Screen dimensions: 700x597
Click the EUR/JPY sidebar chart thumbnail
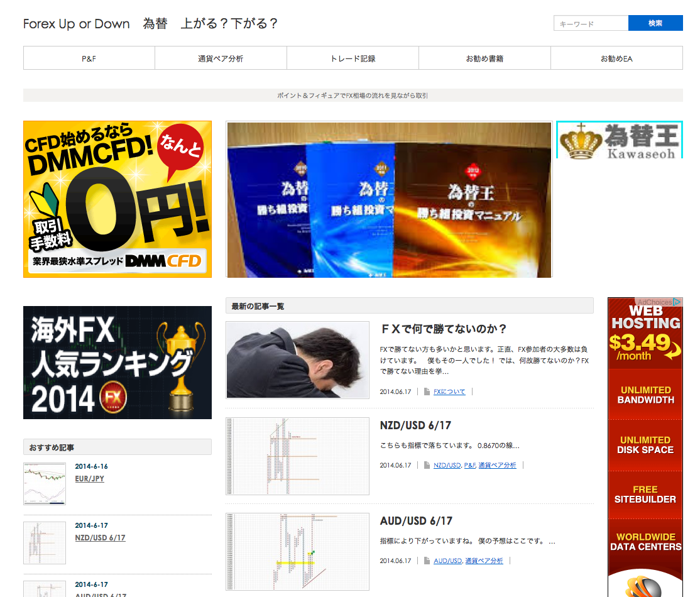45,484
